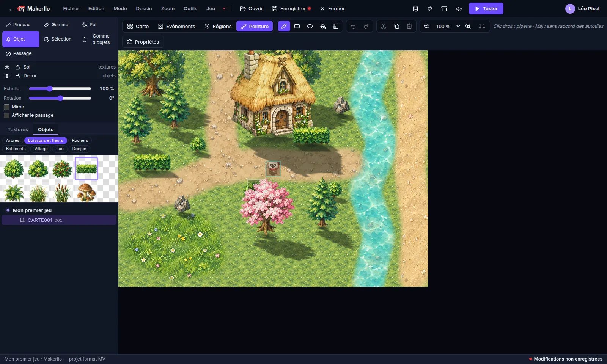Image resolution: width=607 pixels, height=364 pixels.
Task: Choose the rectangle draw tool
Action: click(297, 26)
